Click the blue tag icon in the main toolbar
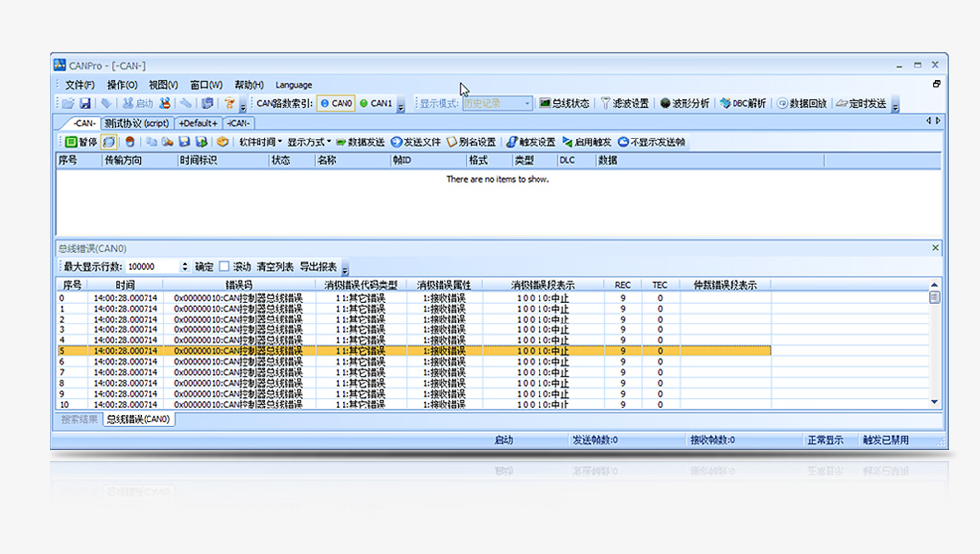 [x=106, y=103]
